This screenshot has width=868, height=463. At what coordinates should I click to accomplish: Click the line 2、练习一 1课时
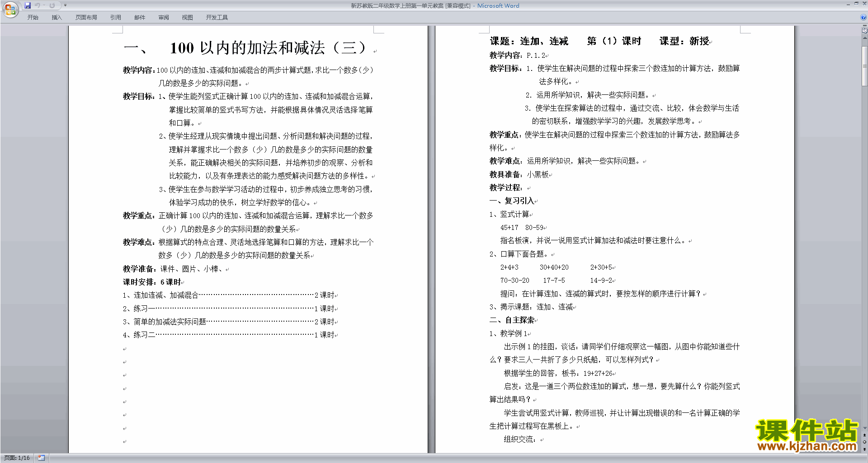click(228, 309)
